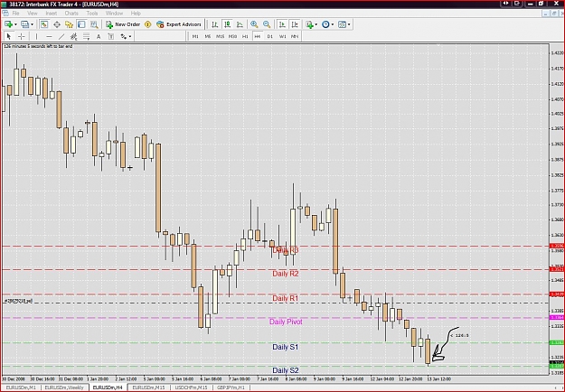The image size is (565, 392).
Task: Switch to the M15 timeframe
Action: 221,36
